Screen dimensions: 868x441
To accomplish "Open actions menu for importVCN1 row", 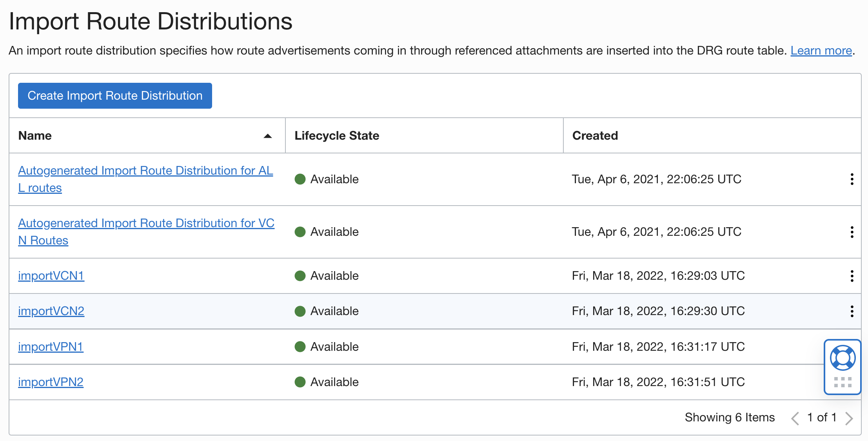I will tap(852, 276).
